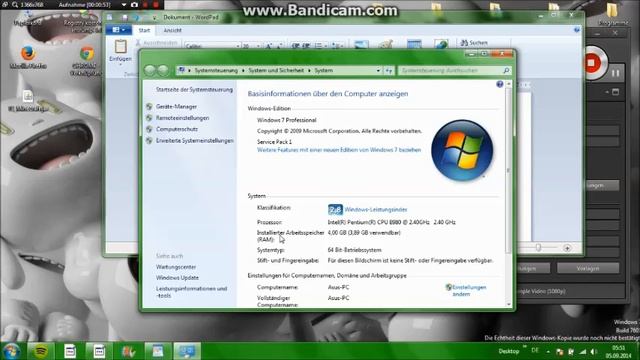This screenshot has height=360, width=640.
Task: Click the forward arrow in System window
Action: tap(163, 70)
